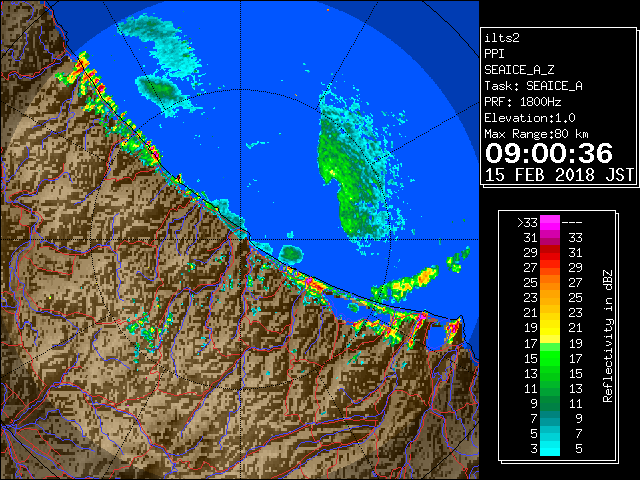The height and width of the screenshot is (480, 640).
Task: Click the orange 23–25 dBZ legend swatch
Action: tap(550, 298)
